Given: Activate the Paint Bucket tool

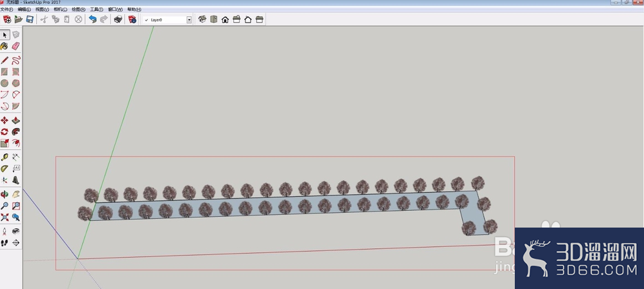Looking at the screenshot, I should 5,46.
